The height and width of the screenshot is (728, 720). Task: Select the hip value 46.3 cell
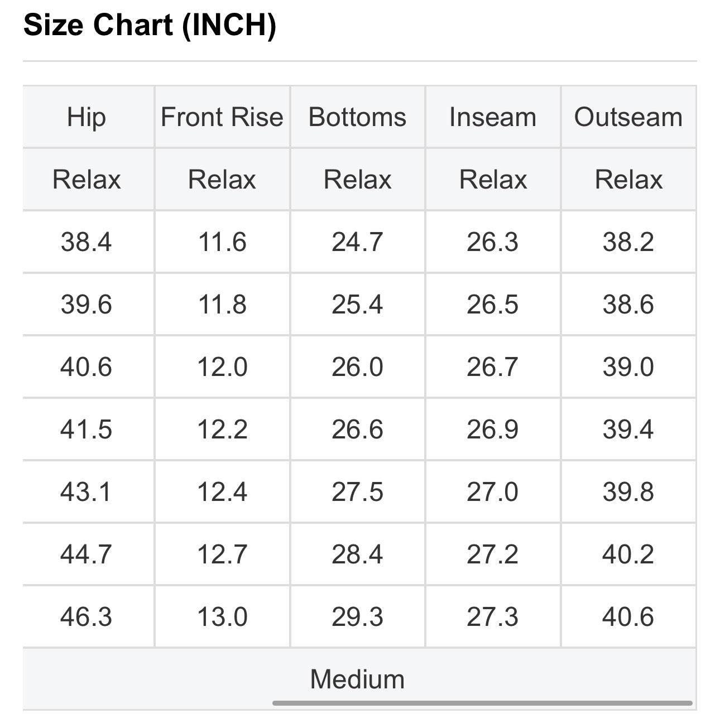tap(88, 617)
